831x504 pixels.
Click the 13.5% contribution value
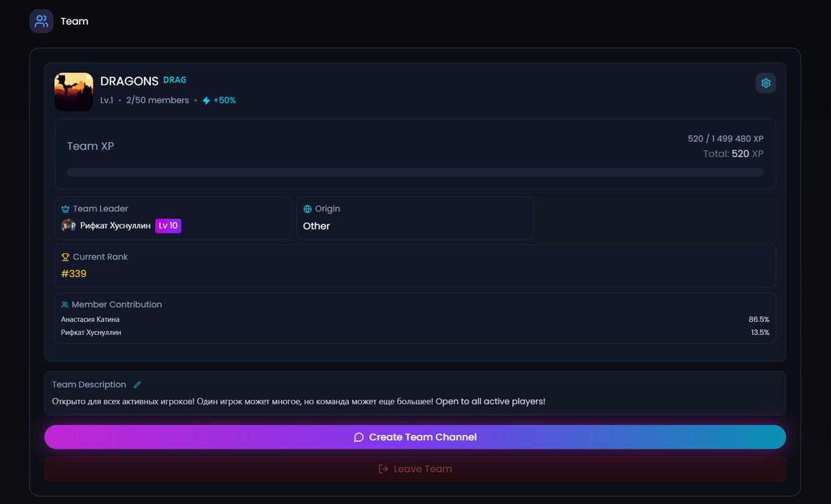(x=760, y=333)
